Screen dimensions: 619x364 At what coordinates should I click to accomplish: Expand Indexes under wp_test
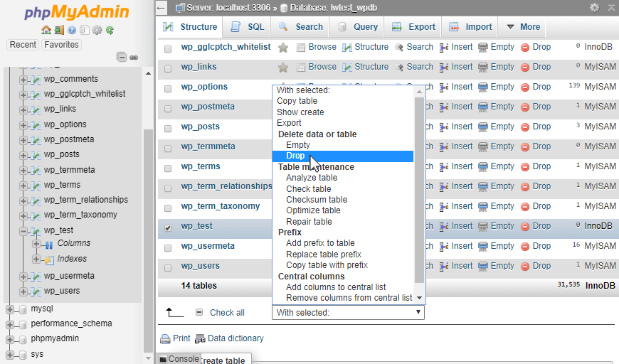[x=36, y=259]
